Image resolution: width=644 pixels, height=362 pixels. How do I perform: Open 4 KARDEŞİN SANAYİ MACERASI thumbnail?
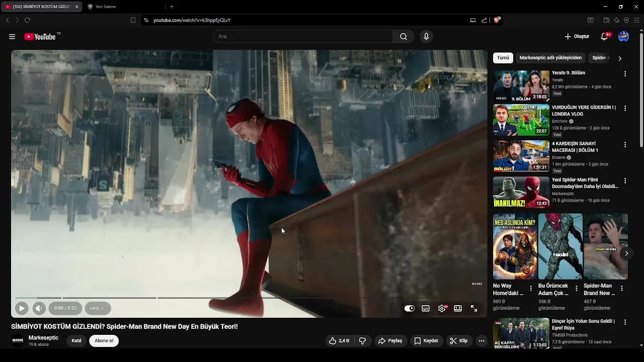[x=521, y=156]
